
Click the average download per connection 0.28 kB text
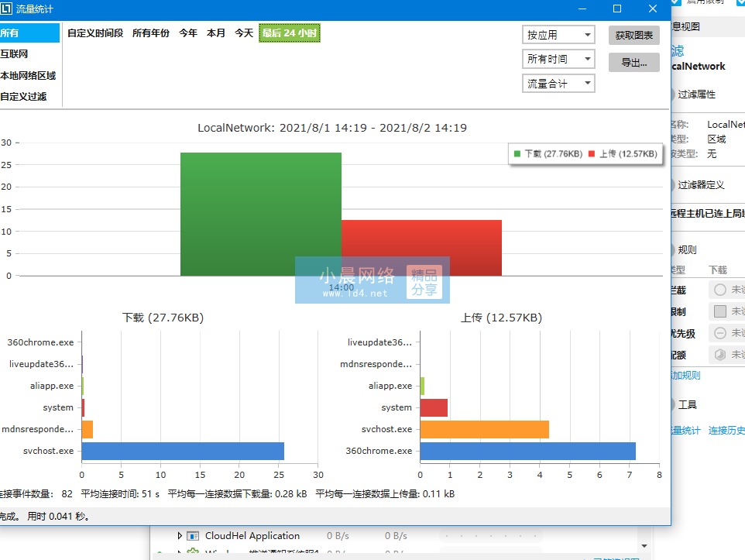click(x=237, y=494)
